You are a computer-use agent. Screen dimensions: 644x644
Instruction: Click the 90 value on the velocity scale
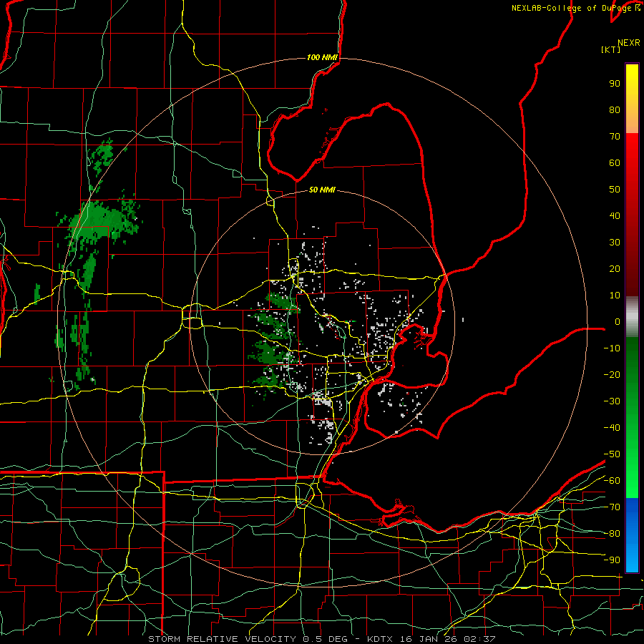click(615, 84)
